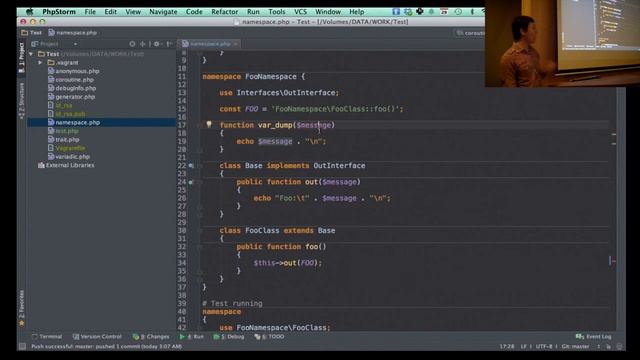Click the lightbulb intention icon on line 17
Viewport: 640px width, 360px height.
209,124
